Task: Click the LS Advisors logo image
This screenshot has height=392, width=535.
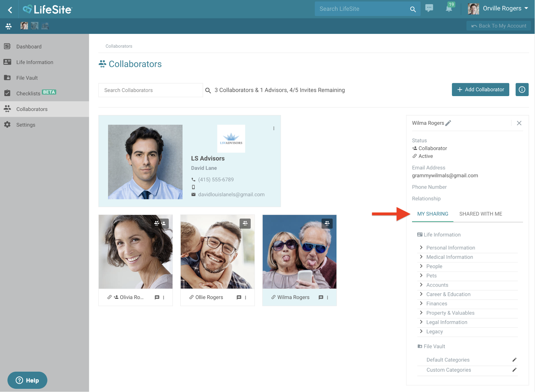Action: pyautogui.click(x=231, y=139)
